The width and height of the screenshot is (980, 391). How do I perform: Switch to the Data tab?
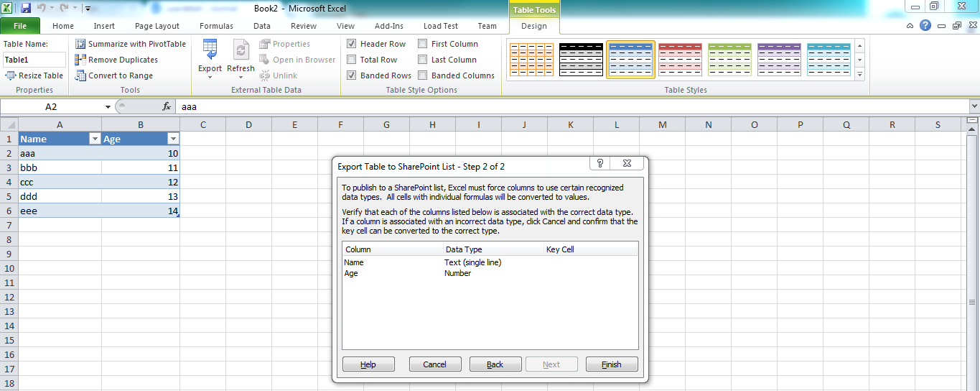pyautogui.click(x=262, y=26)
